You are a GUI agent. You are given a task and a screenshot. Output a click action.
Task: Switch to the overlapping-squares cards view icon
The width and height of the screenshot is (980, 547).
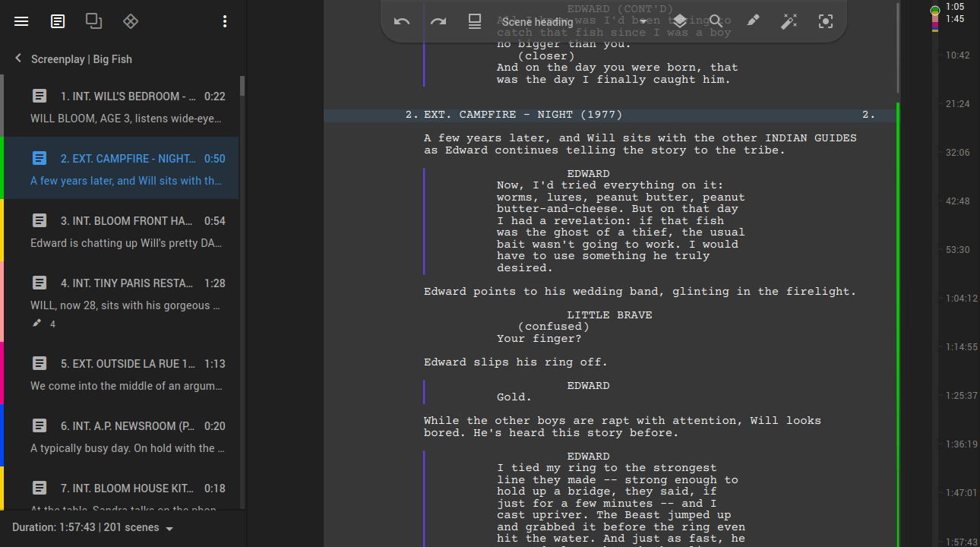pyautogui.click(x=94, y=21)
